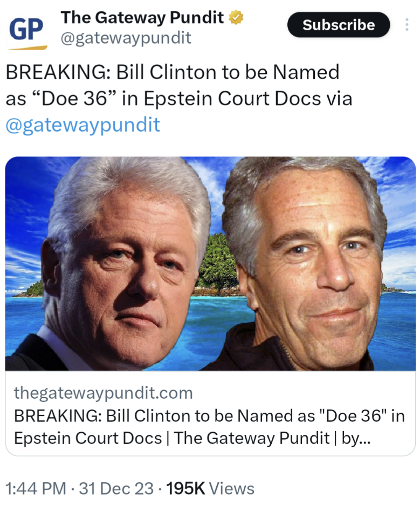Screen dimensions: 420x505
Task: Click the “Doe 36” phrase in the post body
Action: pyautogui.click(x=74, y=98)
